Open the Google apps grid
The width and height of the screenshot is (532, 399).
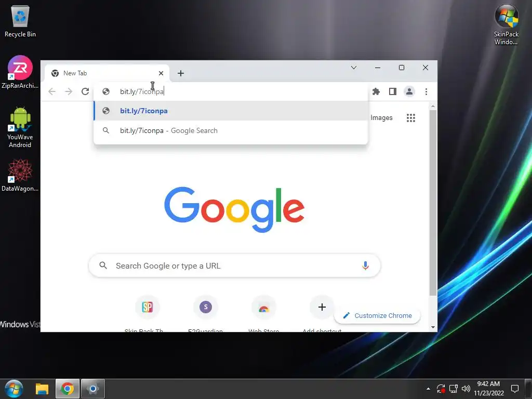[x=411, y=118]
